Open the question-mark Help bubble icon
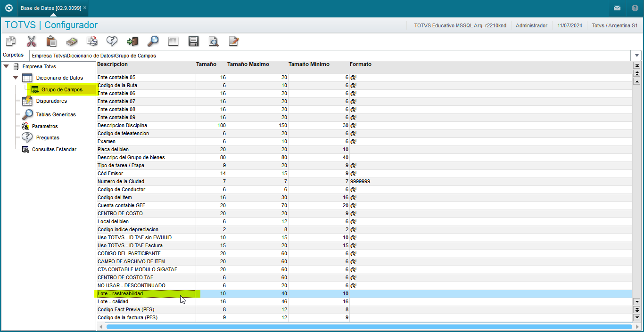 click(112, 41)
